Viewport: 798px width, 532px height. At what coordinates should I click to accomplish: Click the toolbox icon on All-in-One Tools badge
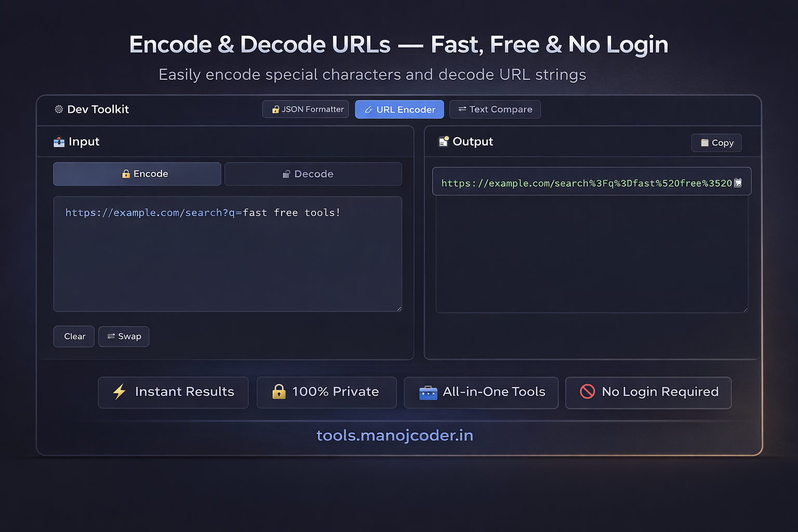428,392
